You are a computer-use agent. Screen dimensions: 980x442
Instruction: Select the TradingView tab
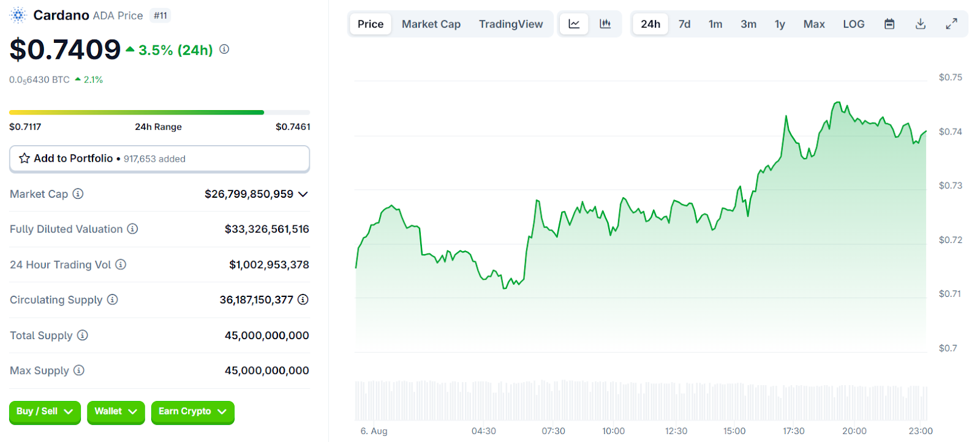click(511, 24)
